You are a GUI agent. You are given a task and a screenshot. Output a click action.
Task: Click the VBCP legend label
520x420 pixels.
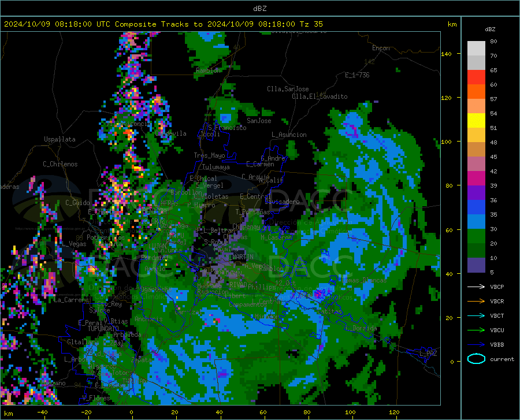tap(497, 287)
